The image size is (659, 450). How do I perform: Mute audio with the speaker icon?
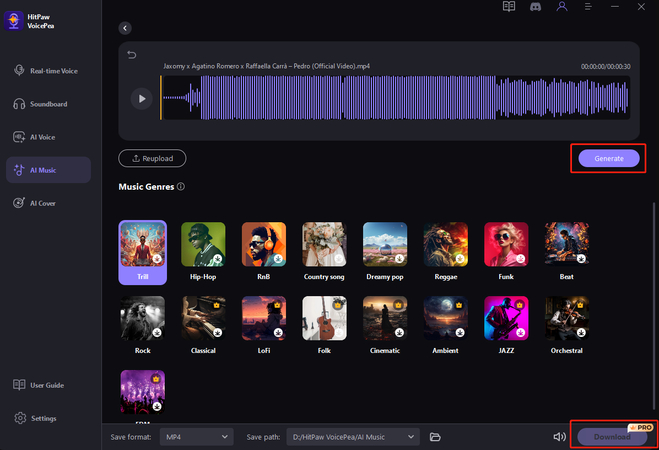tap(559, 437)
